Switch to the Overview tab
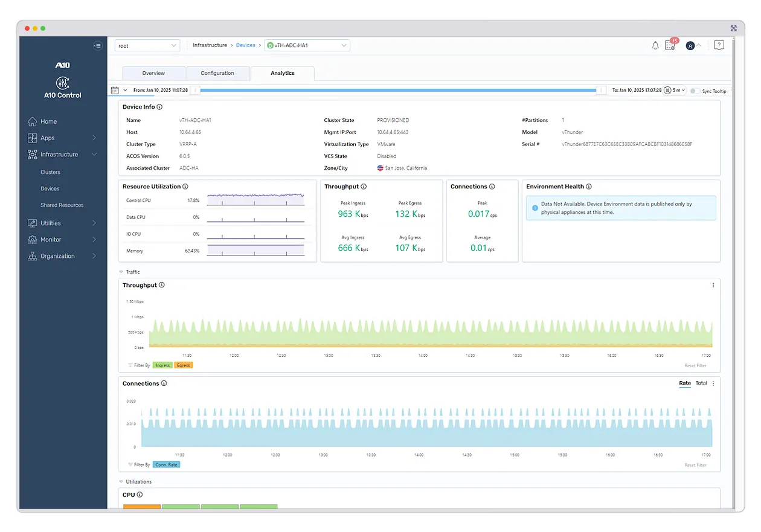Screen dimensions: 761x532 pos(154,72)
